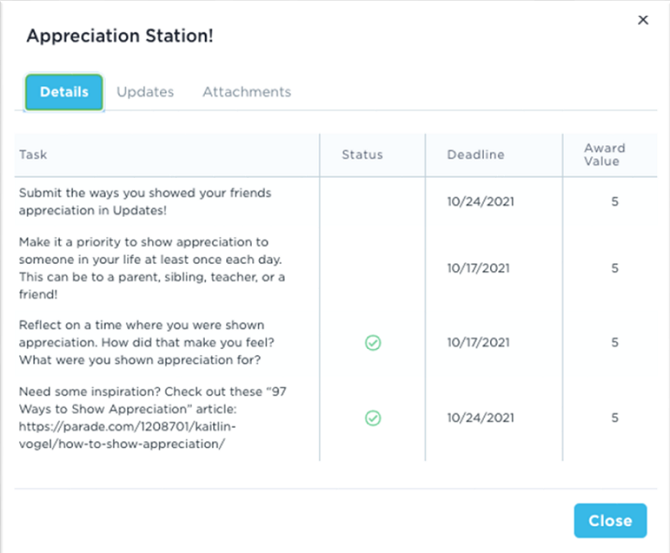The image size is (670, 553).
Task: Click the "Appreciation Station!" dialog title
Action: click(x=120, y=36)
